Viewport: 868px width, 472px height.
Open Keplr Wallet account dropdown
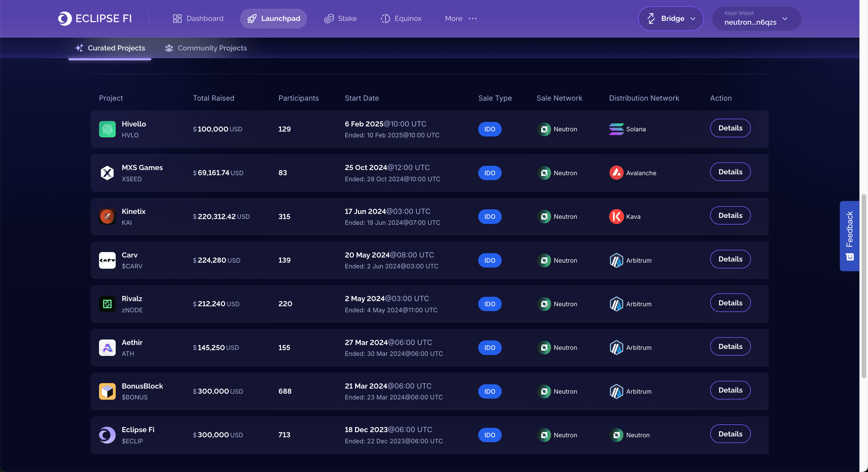(x=756, y=19)
